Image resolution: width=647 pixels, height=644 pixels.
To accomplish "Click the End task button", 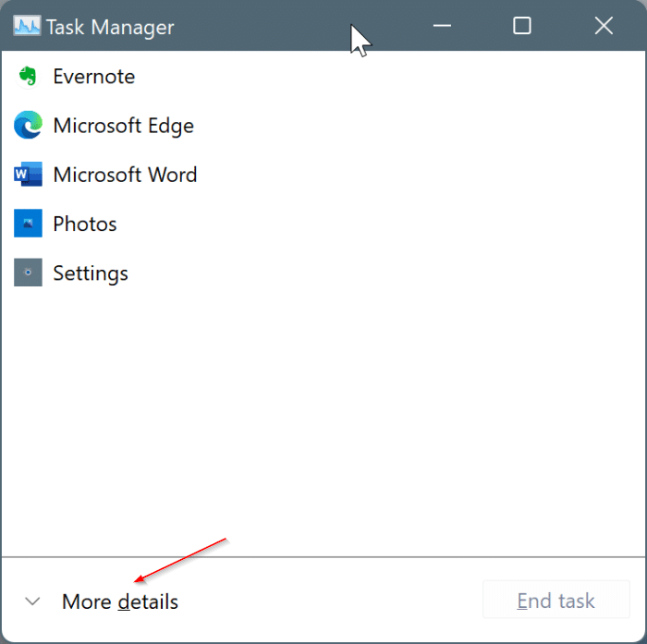I will coord(556,600).
